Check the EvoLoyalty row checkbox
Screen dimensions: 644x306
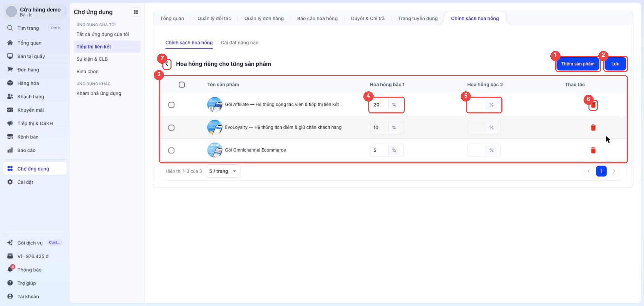coord(171,128)
